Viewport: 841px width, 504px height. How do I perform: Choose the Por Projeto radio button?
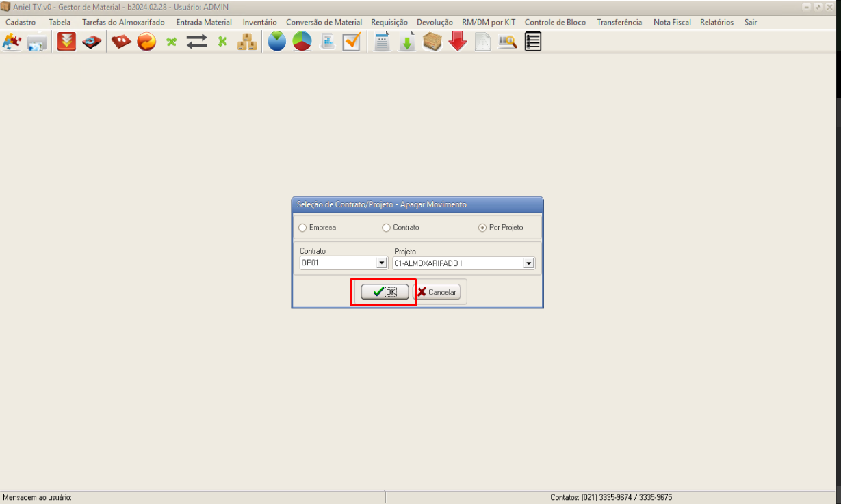(483, 228)
